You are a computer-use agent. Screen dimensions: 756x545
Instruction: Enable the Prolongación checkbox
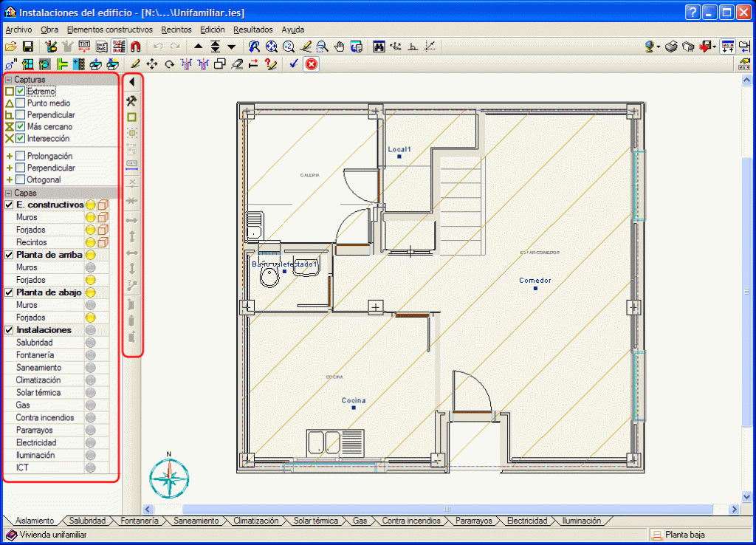[x=20, y=156]
